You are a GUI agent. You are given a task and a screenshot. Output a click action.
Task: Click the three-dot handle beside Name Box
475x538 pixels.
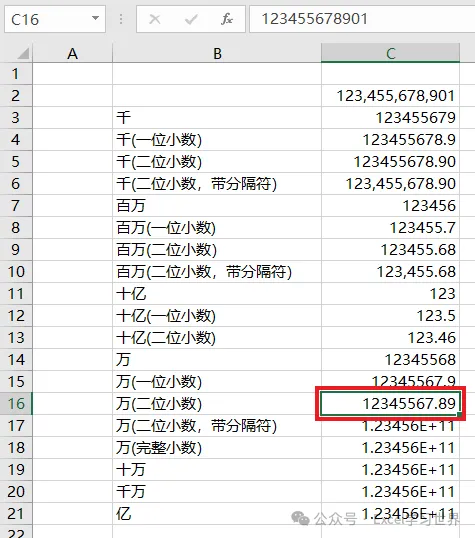point(121,19)
